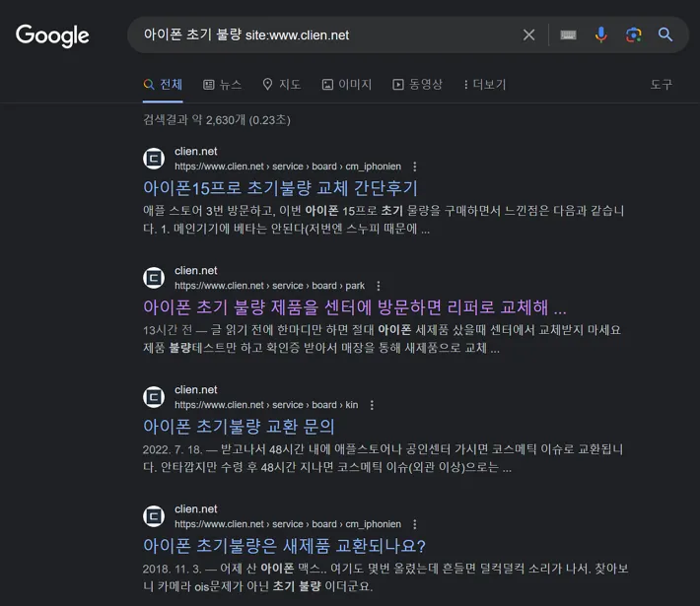
Task: Click clien.net site name above park URL
Action: tap(196, 270)
